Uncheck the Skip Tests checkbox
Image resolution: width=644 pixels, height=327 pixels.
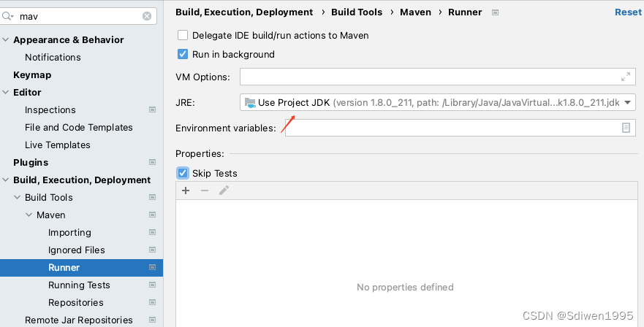[x=183, y=173]
